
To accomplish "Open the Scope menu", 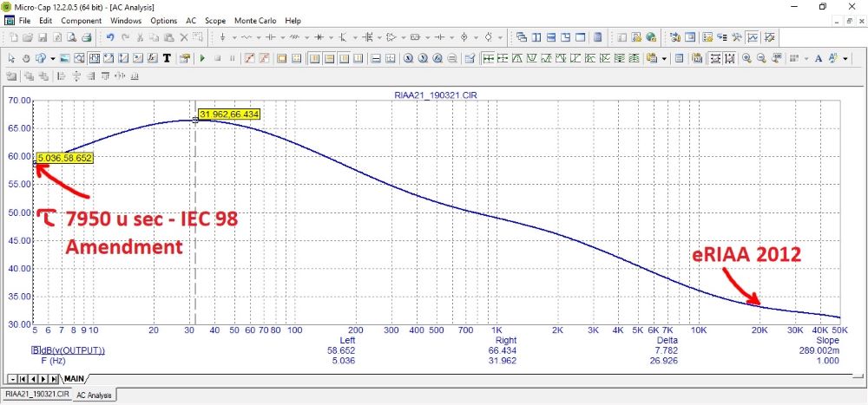I will pos(215,20).
